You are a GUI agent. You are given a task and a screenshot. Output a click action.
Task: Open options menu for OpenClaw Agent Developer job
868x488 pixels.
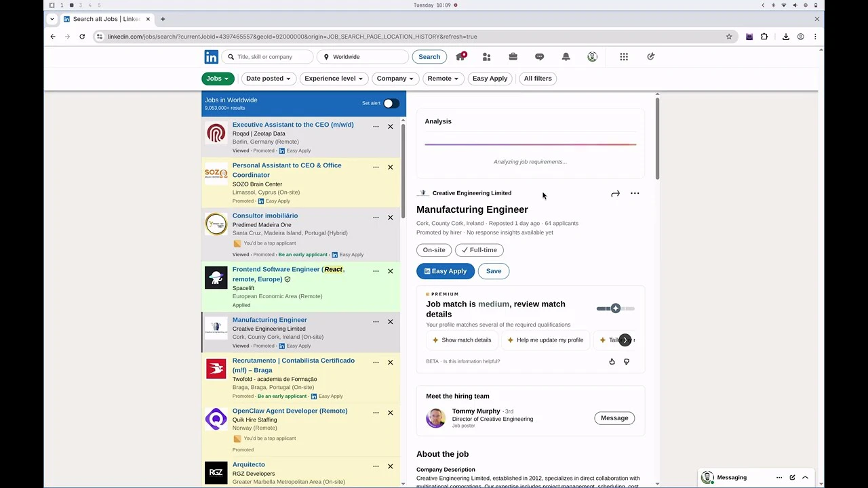[x=376, y=413]
